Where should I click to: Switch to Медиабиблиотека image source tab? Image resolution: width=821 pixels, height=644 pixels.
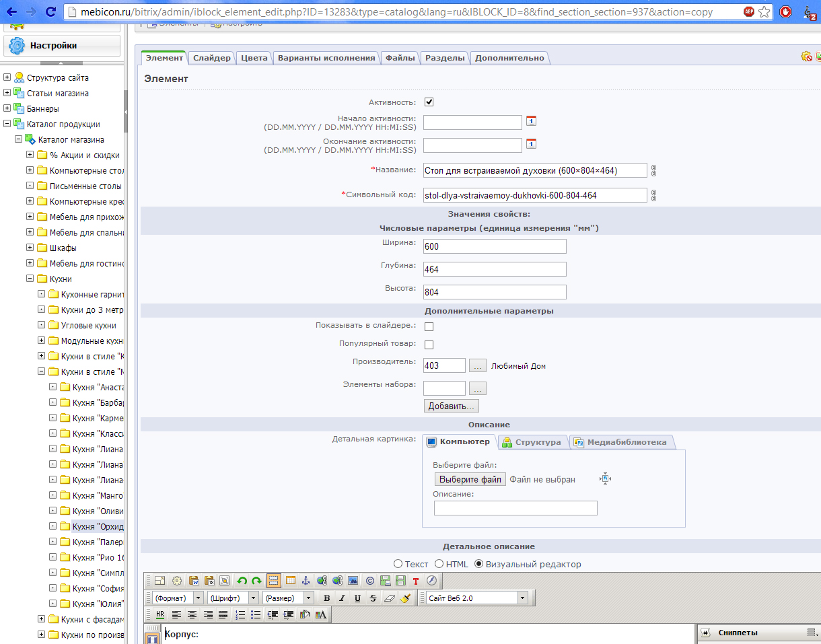(x=621, y=442)
